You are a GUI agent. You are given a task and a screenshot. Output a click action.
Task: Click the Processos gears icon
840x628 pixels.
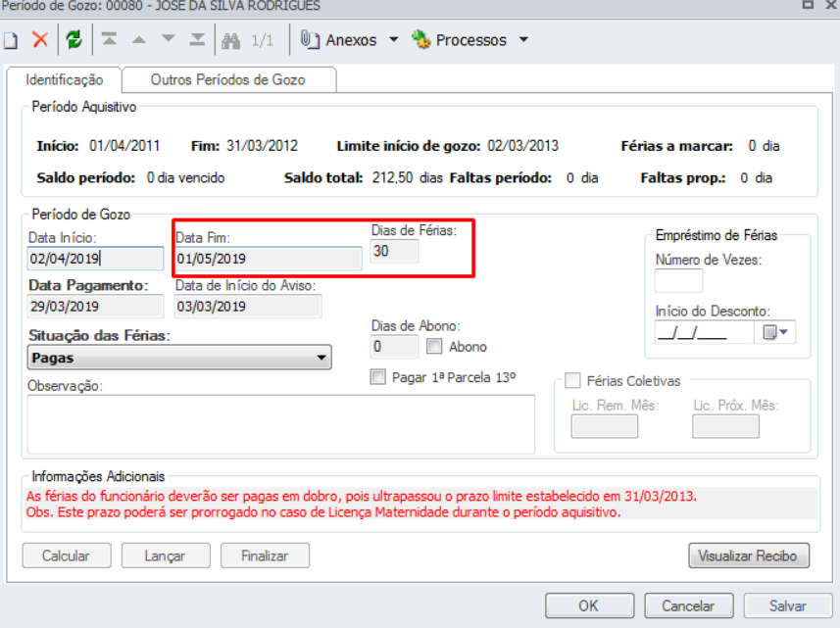421,39
